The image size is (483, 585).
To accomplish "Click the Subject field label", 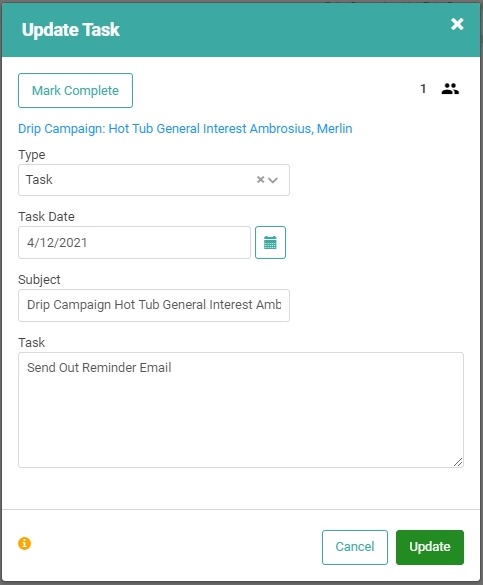I will [39, 279].
